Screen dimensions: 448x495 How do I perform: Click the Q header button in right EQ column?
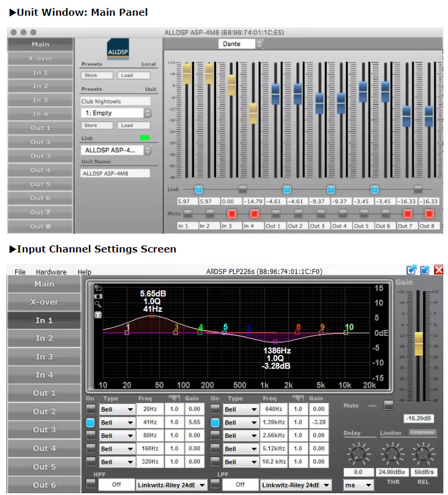[x=298, y=398]
